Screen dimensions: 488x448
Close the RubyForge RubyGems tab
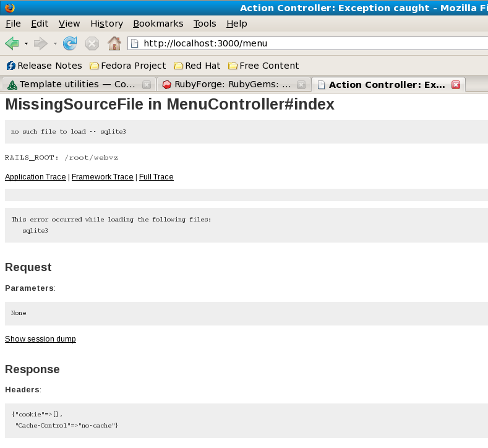301,85
